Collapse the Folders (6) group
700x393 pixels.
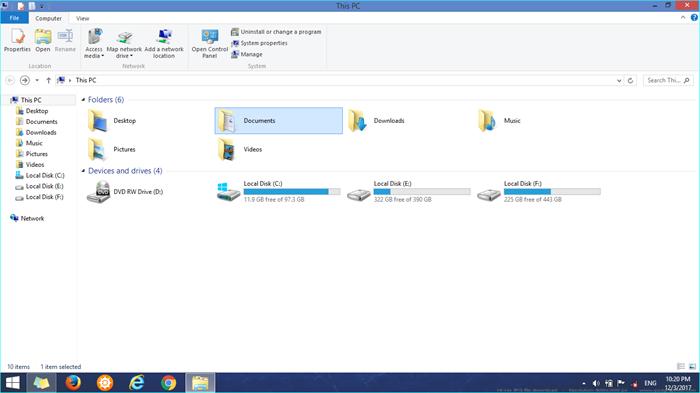(83, 100)
